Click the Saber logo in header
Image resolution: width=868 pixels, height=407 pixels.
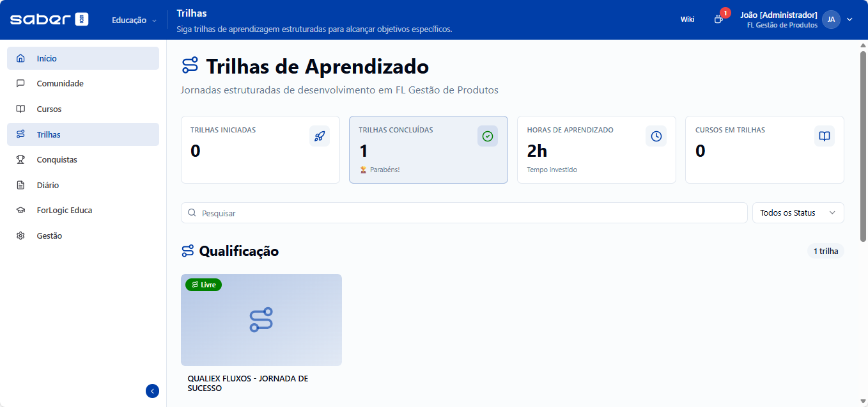tap(49, 19)
